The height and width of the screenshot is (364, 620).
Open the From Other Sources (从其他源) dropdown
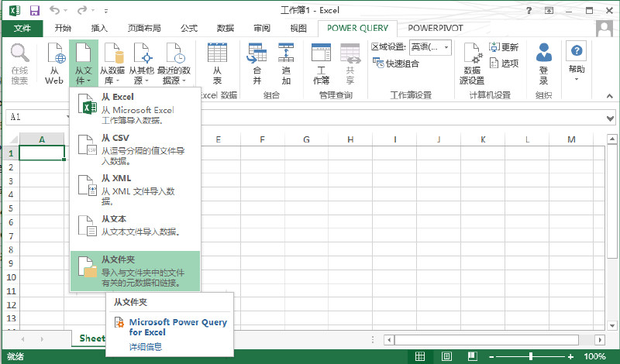pos(142,64)
